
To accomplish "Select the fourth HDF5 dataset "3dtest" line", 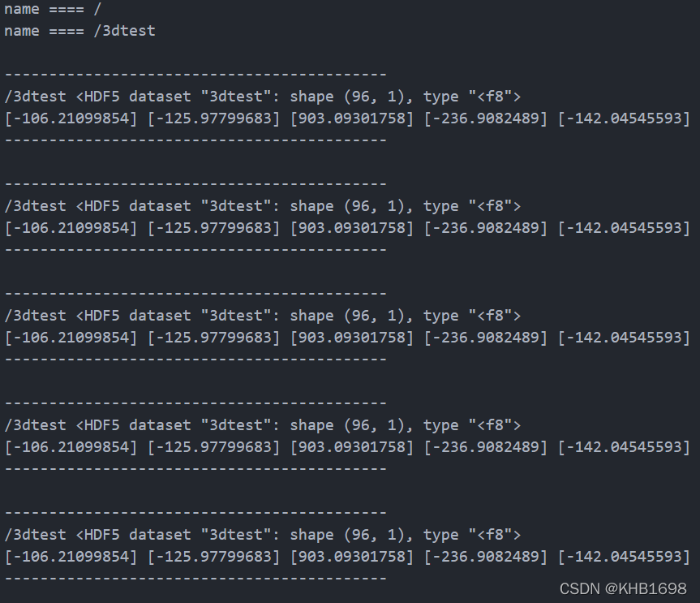I will coord(263,425).
